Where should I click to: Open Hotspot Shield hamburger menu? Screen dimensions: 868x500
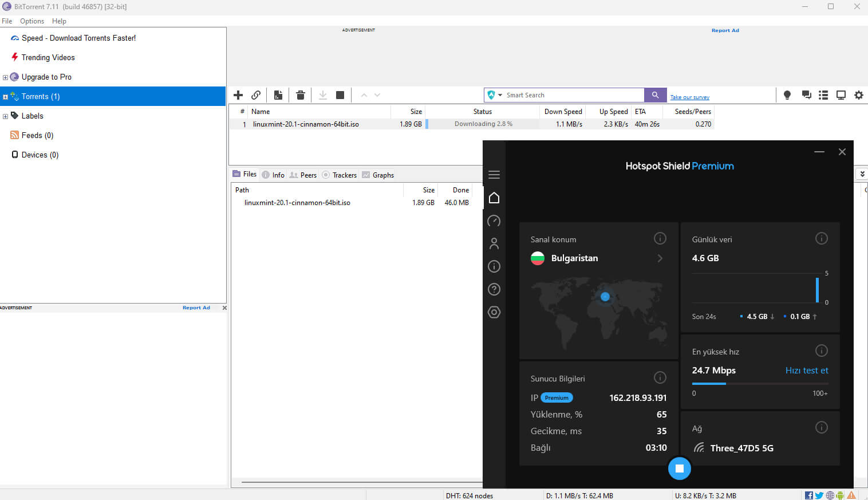click(x=494, y=175)
